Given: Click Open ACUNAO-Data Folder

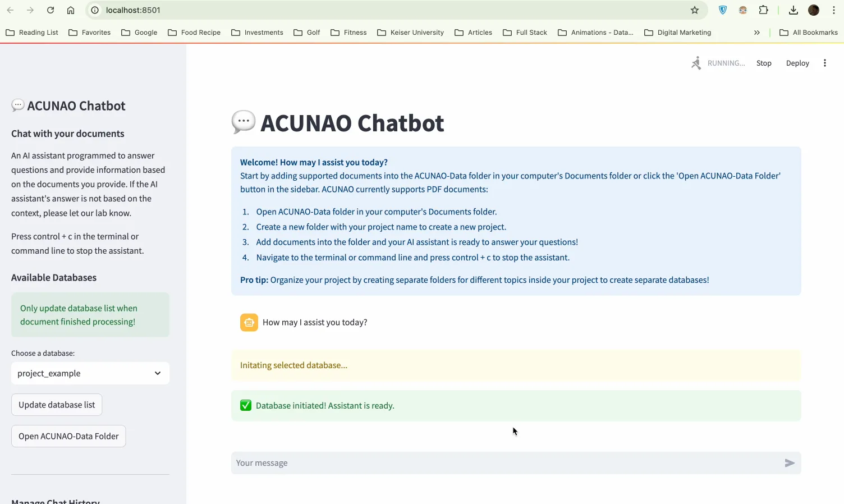Looking at the screenshot, I should tap(68, 436).
